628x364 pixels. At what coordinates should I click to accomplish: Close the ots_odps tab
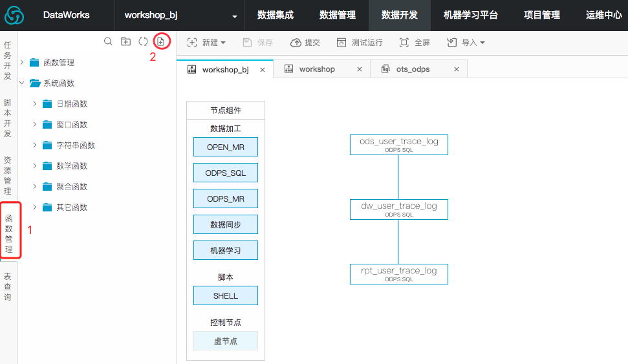coord(456,69)
